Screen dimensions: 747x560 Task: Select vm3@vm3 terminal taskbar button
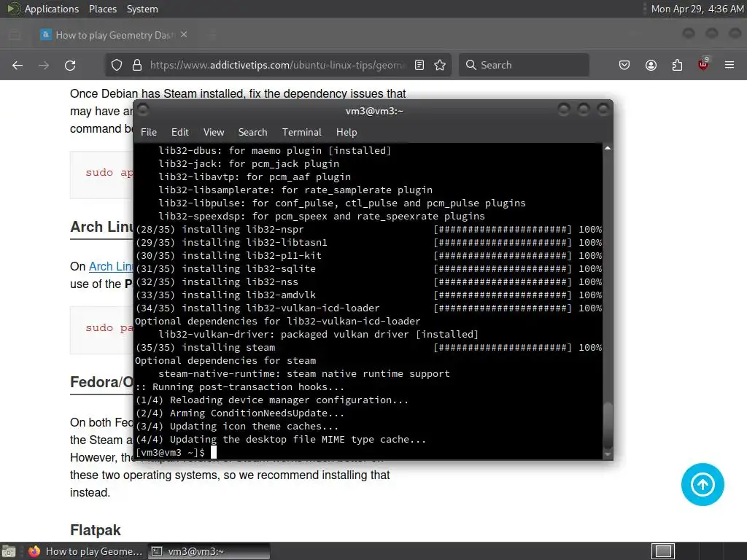[209, 551]
